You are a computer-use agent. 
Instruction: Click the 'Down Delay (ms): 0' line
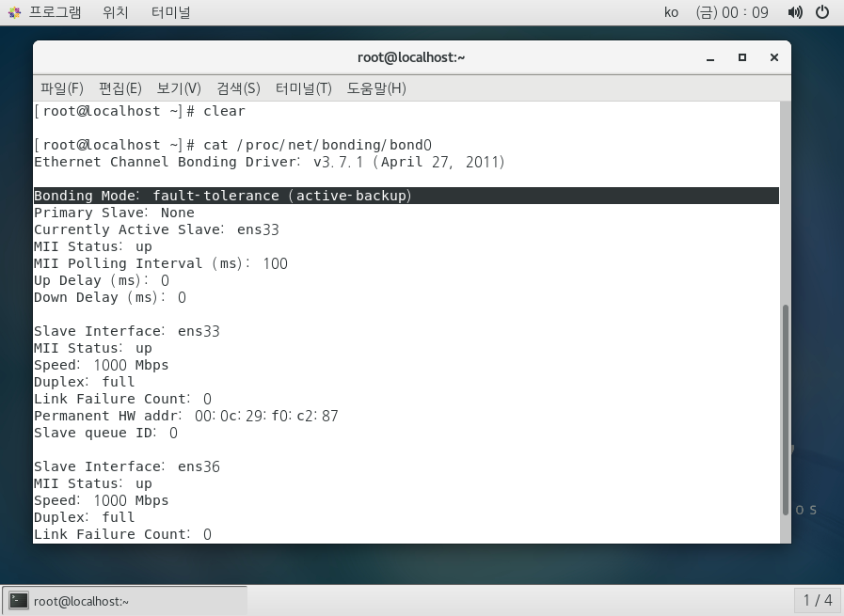tap(110, 297)
